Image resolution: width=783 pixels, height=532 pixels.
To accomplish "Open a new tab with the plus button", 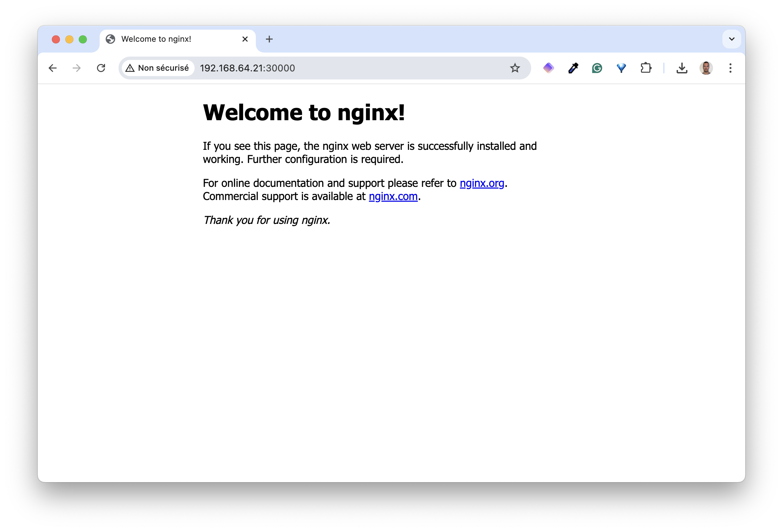I will point(269,39).
